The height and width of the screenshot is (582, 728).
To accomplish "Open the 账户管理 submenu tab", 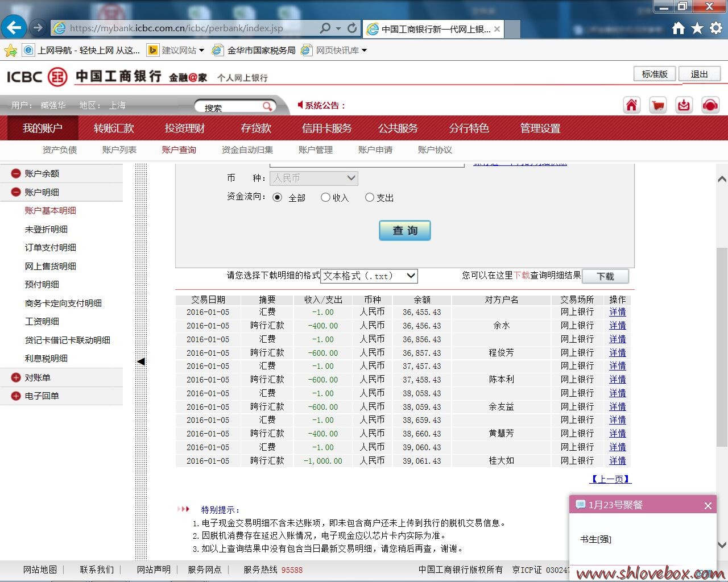I will 316,150.
